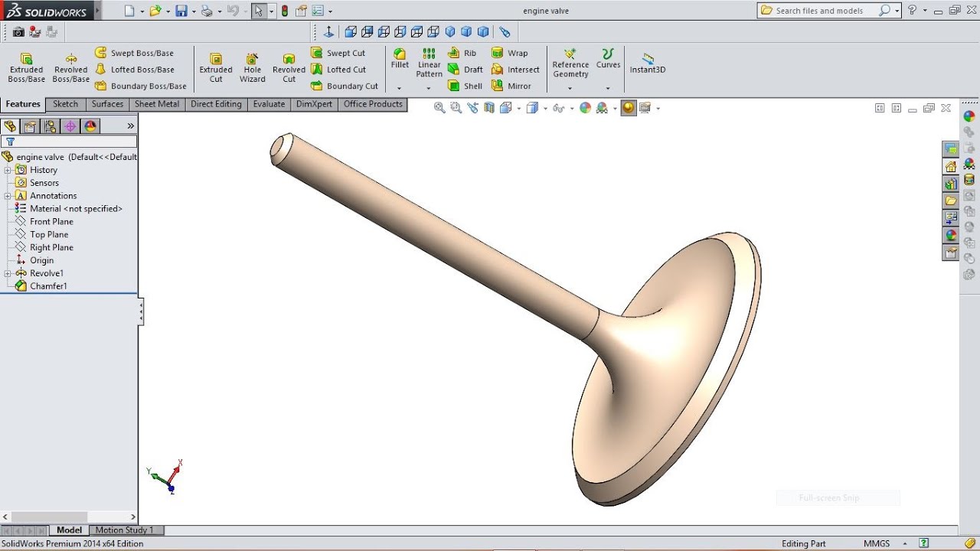Expand the SolidWorks menu arrow beside logo
The height and width of the screenshot is (551, 980).
[98, 10]
